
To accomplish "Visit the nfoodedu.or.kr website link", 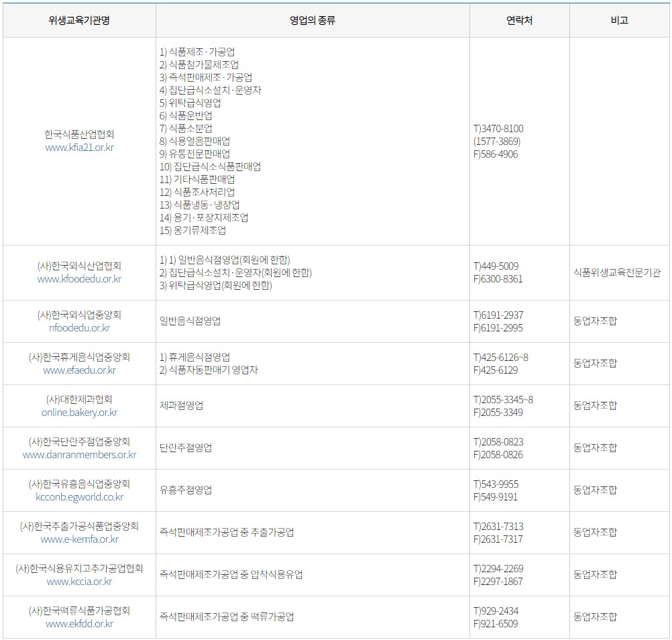I will click(79, 328).
